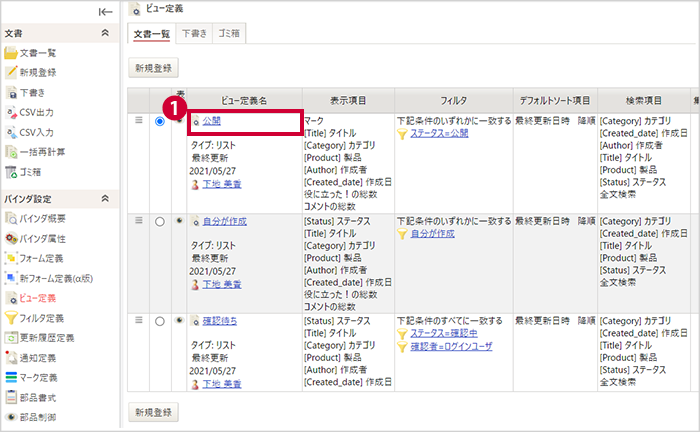The width and height of the screenshot is (700, 432).
Task: Select the radio button for 公開 view
Action: point(160,121)
